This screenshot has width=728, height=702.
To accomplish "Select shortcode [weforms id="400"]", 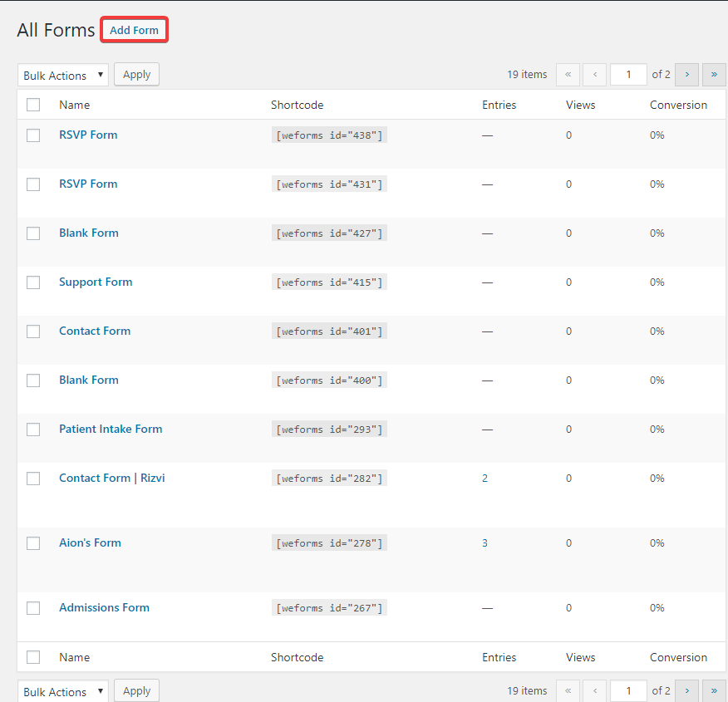I will coord(329,380).
